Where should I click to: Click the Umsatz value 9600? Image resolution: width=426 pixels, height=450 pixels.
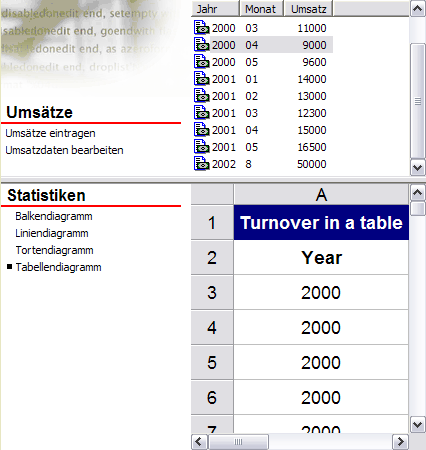click(314, 62)
